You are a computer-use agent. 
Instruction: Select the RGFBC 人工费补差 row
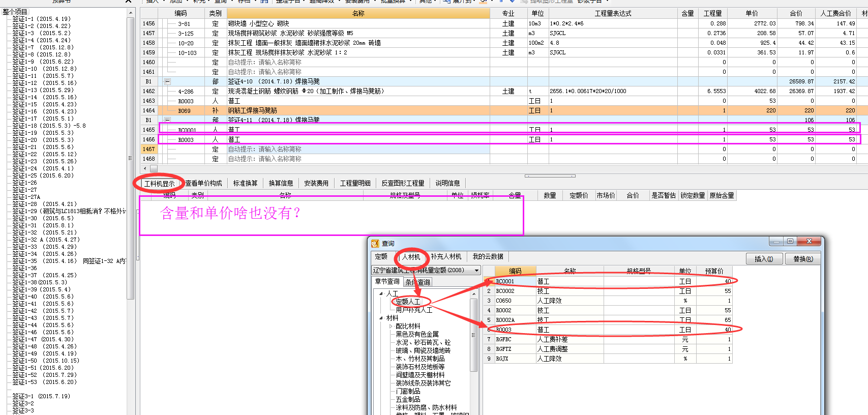tap(608, 339)
